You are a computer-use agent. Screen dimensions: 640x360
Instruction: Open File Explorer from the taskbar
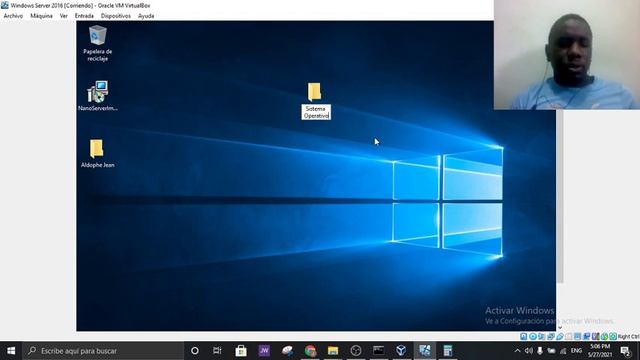[x=333, y=351]
